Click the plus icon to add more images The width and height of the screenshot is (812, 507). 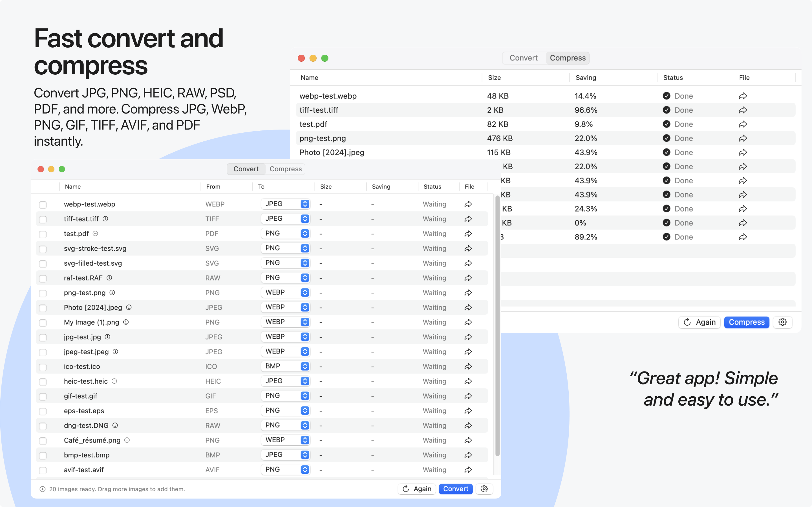tap(43, 489)
